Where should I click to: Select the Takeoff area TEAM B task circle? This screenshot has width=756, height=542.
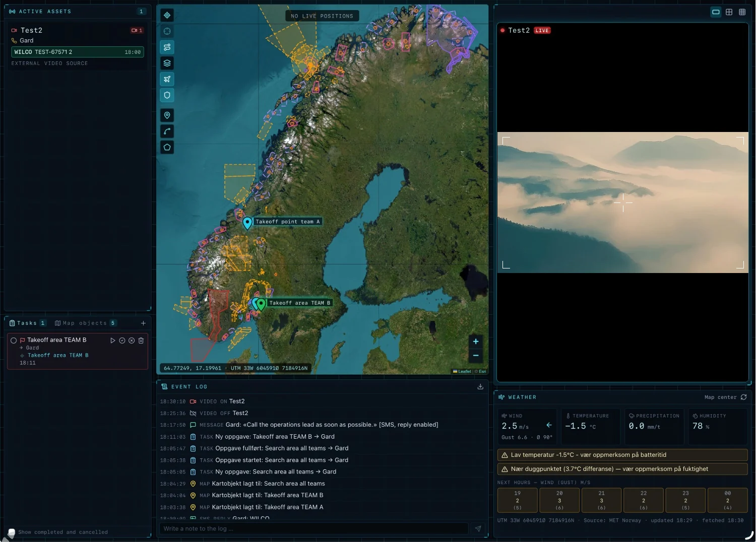(x=14, y=341)
